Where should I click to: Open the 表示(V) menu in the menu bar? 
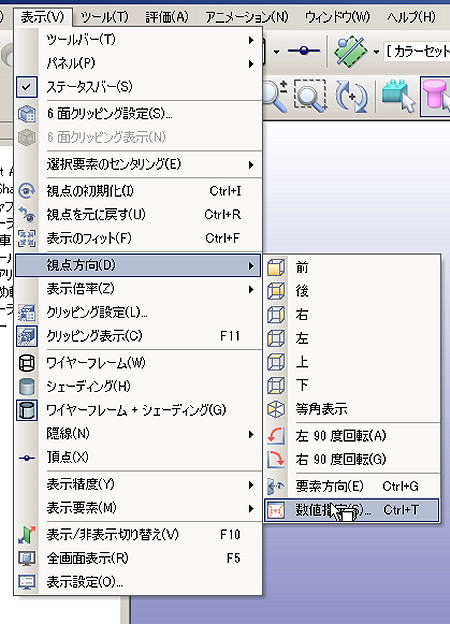tap(43, 17)
